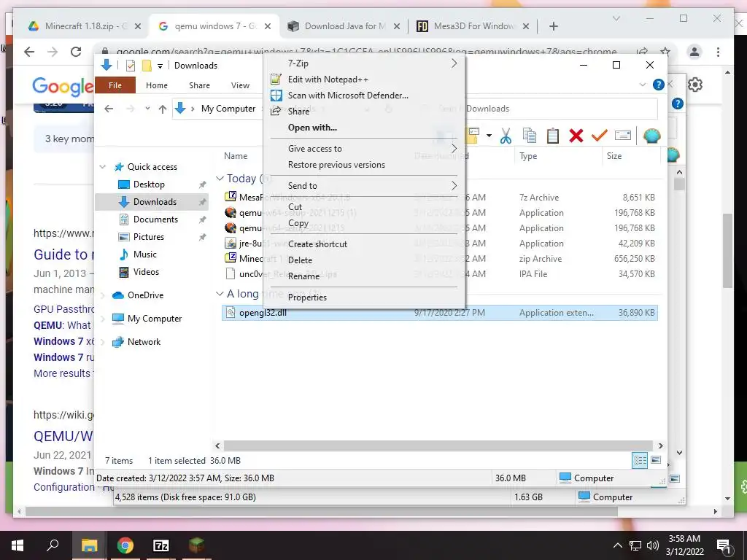The width and height of the screenshot is (747, 560).
Task: Click the Copy pages icon in Explorer toolbar
Action: point(530,136)
